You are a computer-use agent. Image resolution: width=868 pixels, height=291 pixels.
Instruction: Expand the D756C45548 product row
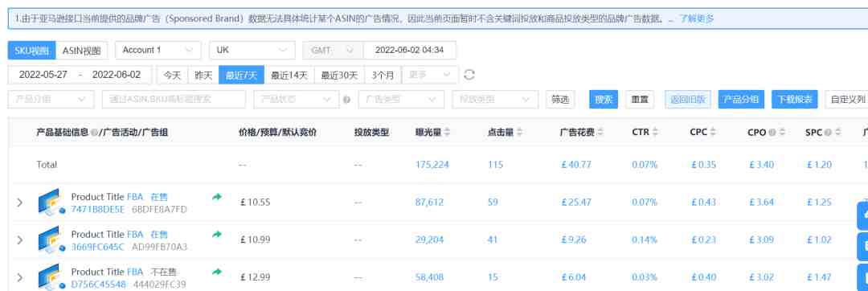tap(20, 277)
